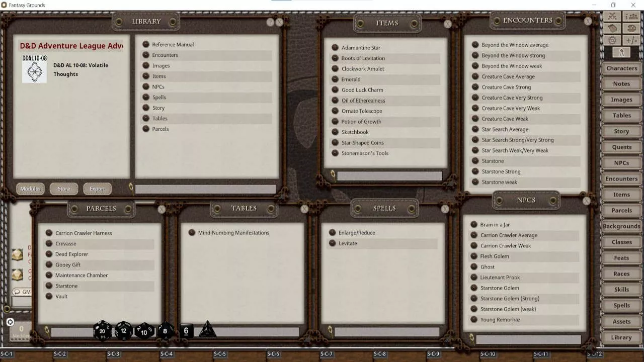Close the Tables window
Viewport: 644px width, 362px height.
304,209
